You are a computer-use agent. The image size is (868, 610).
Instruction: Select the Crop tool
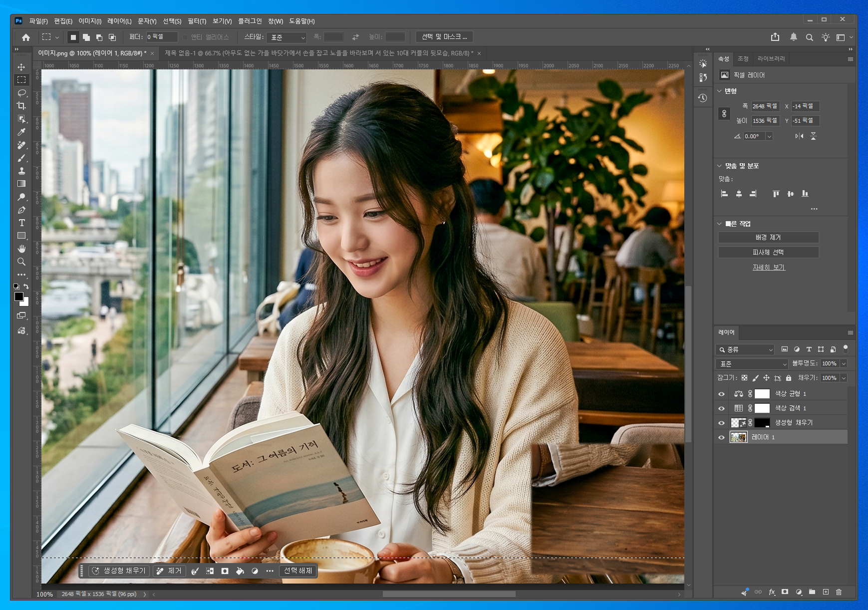21,106
